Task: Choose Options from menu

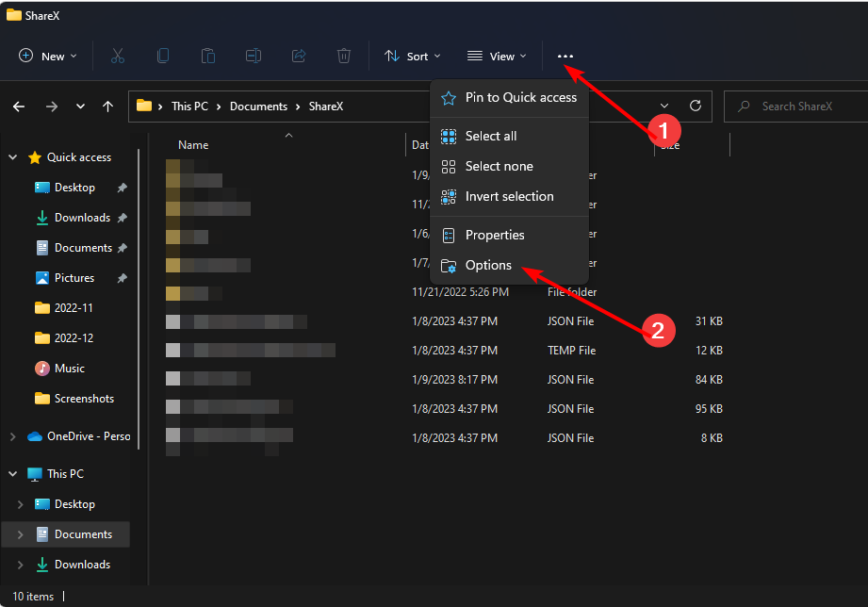Action: 509,265
